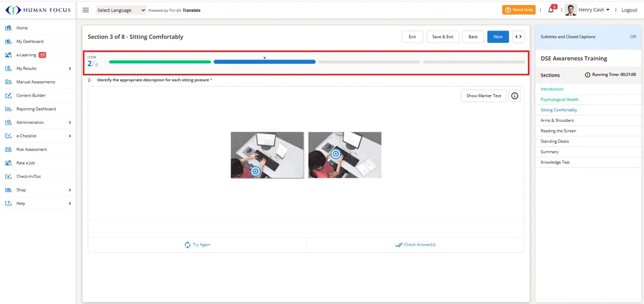644x304 pixels.
Task: Click the Human Focus logo
Action: tap(38, 10)
